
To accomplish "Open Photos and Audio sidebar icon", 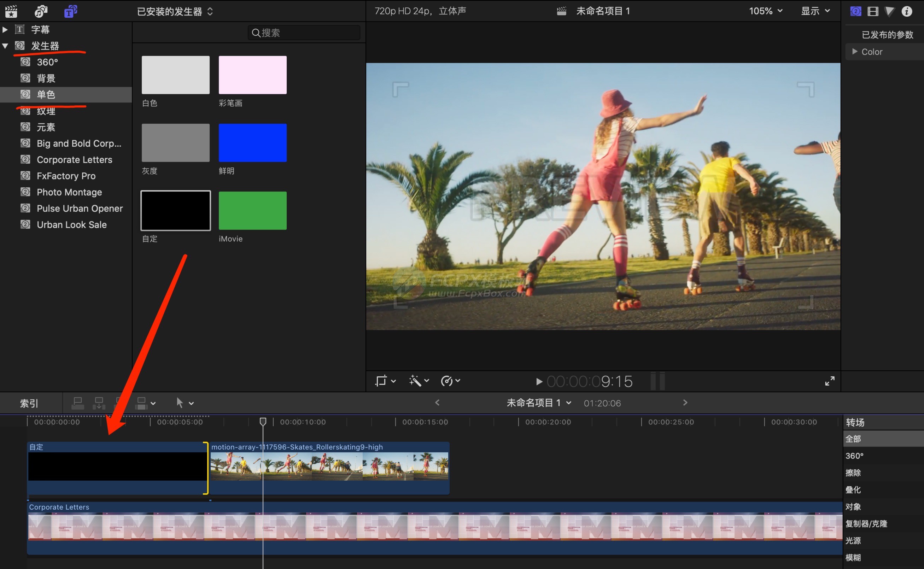I will tap(41, 11).
